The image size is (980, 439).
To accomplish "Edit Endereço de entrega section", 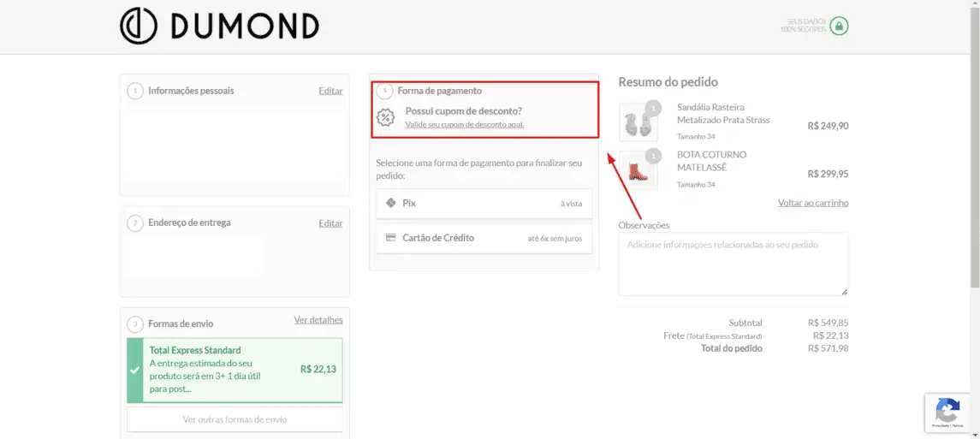I will pos(330,223).
